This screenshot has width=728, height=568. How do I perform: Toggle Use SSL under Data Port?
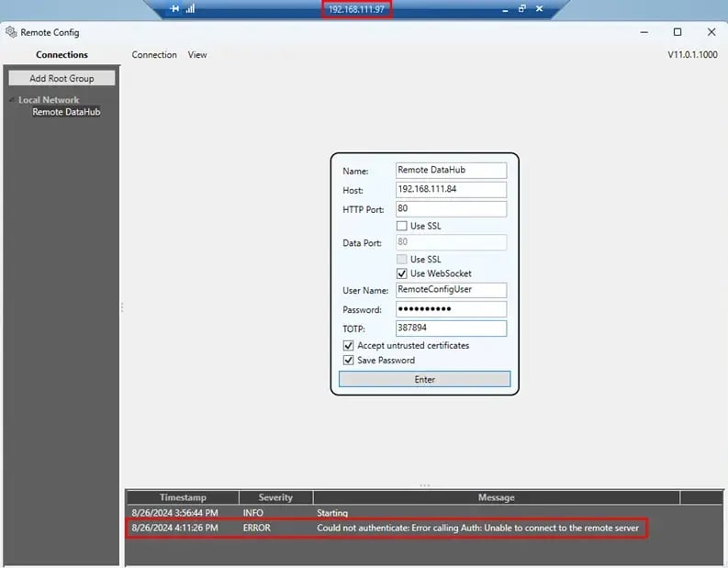[x=402, y=259]
